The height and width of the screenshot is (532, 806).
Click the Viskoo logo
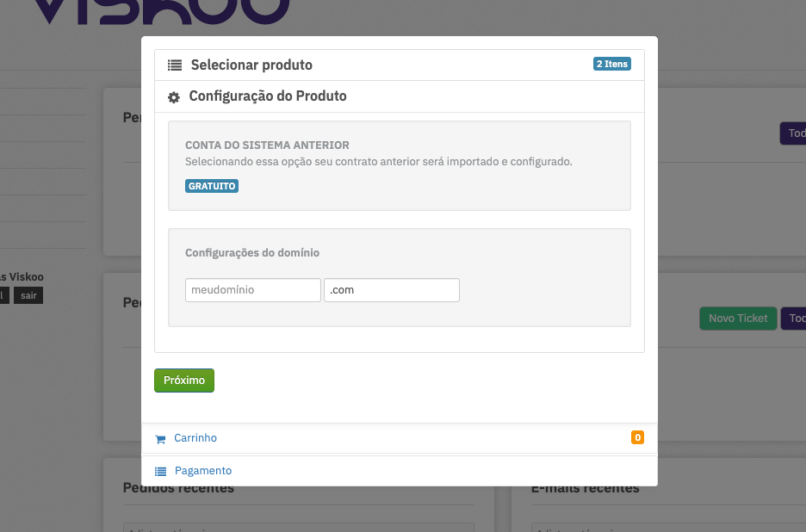[161, 12]
